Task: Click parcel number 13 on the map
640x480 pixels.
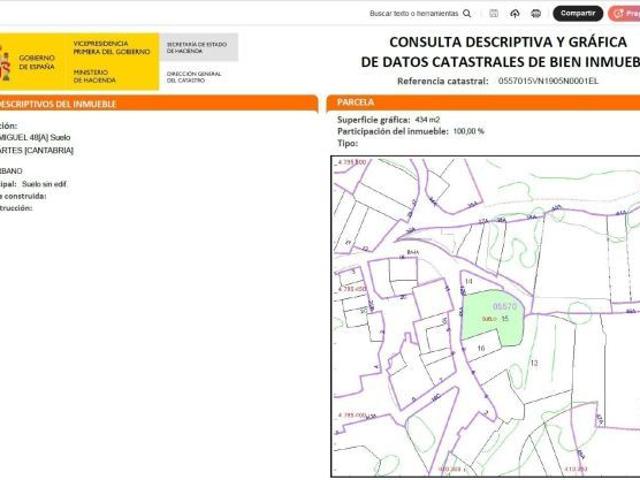Action: point(533,362)
